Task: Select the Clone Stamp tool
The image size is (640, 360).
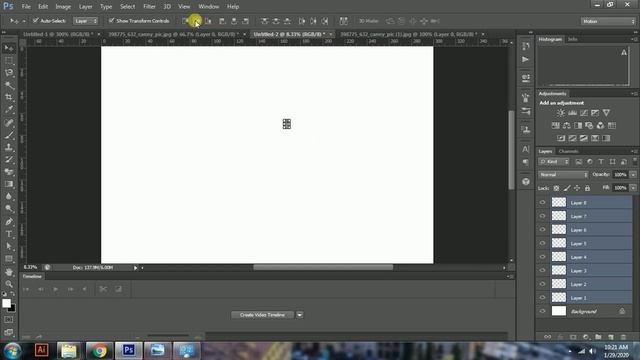Action: pyautogui.click(x=9, y=147)
